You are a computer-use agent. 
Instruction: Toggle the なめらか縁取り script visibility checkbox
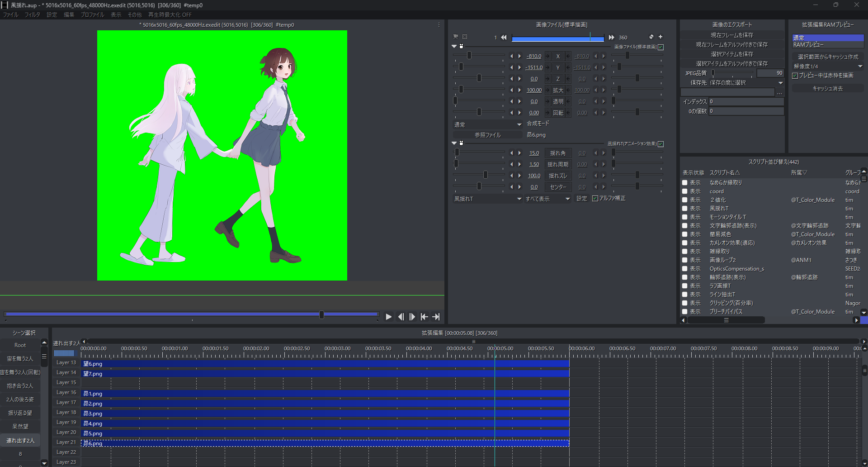685,183
